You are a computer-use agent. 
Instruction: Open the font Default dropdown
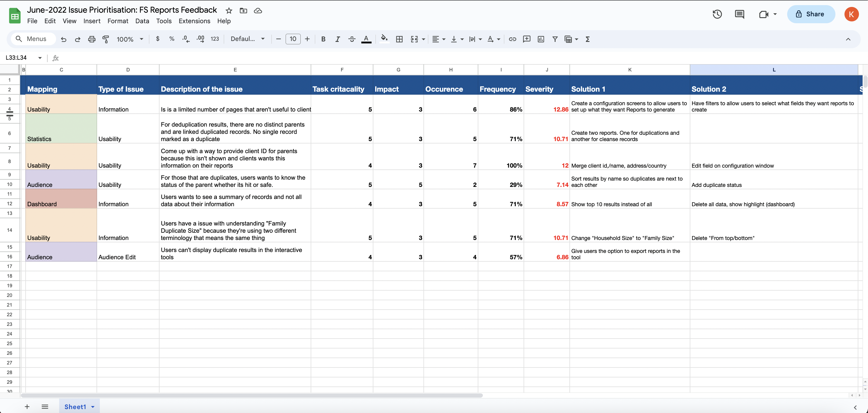248,39
